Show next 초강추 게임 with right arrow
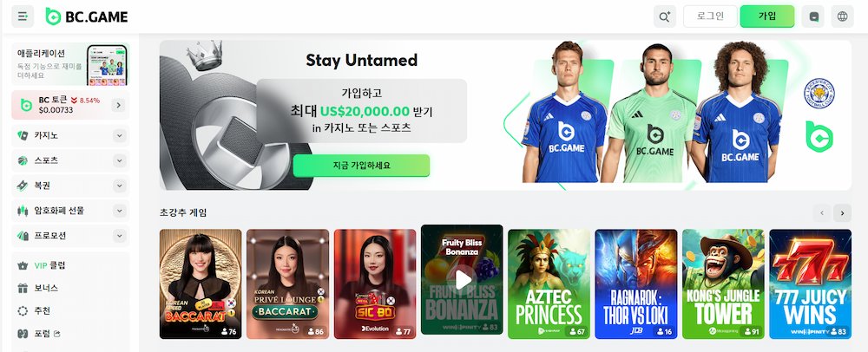Screen dimensions: 868x352 (x=843, y=212)
